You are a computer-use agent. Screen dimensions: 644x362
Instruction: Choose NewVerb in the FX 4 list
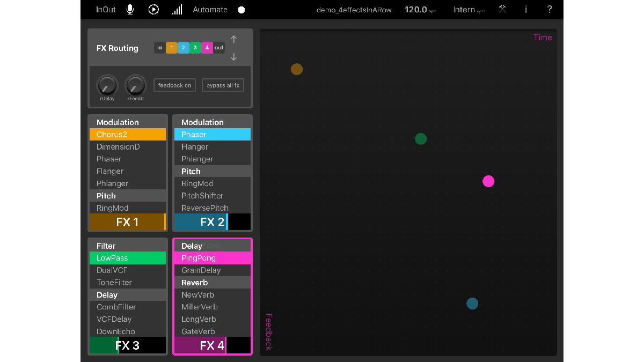click(213, 295)
